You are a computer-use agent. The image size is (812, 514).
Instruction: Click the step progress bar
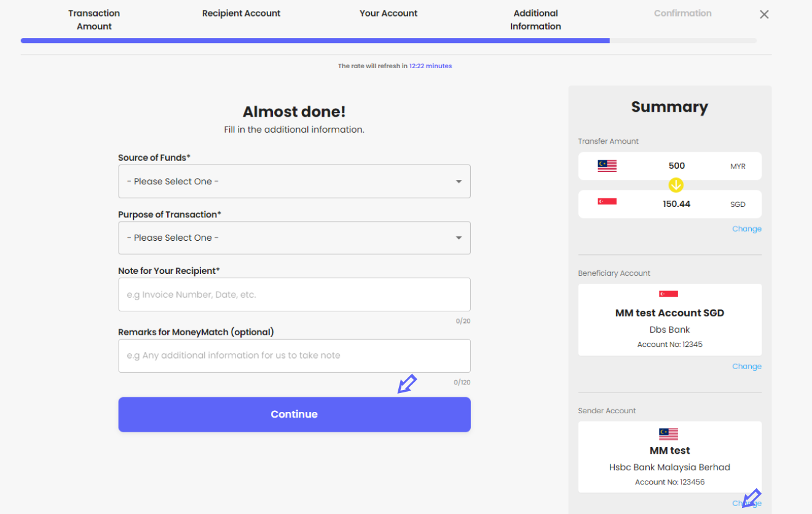pos(388,41)
